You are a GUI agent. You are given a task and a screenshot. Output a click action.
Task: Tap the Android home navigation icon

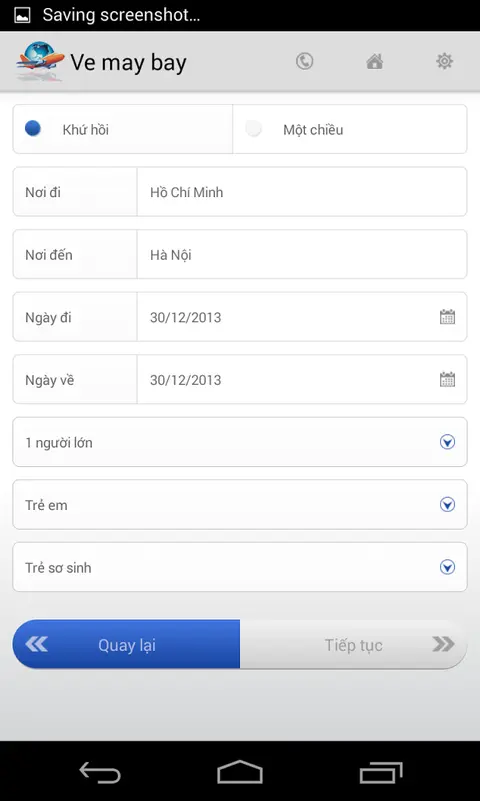[239, 771]
